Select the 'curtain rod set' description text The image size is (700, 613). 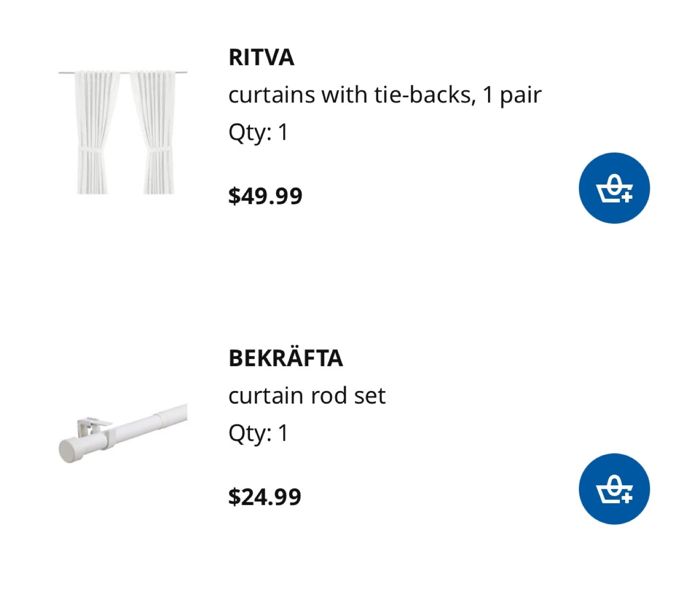point(307,395)
